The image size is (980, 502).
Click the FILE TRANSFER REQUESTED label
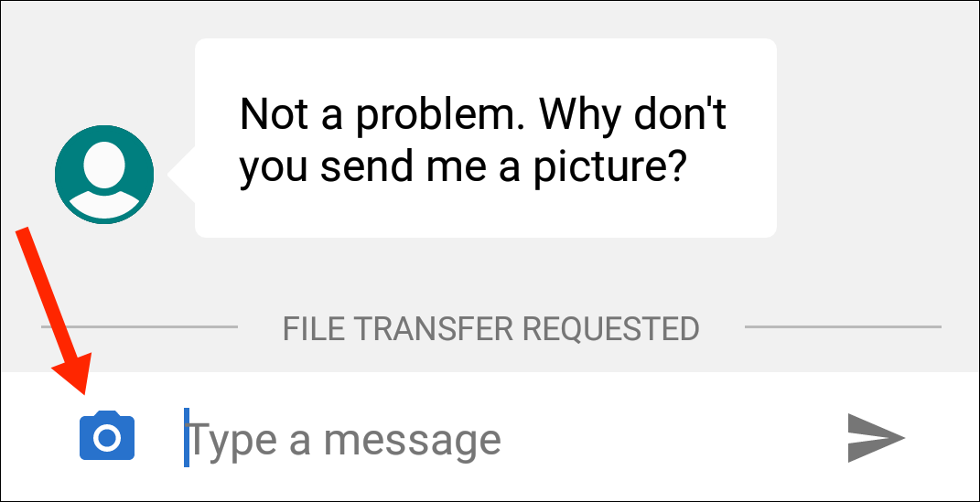pos(490,327)
